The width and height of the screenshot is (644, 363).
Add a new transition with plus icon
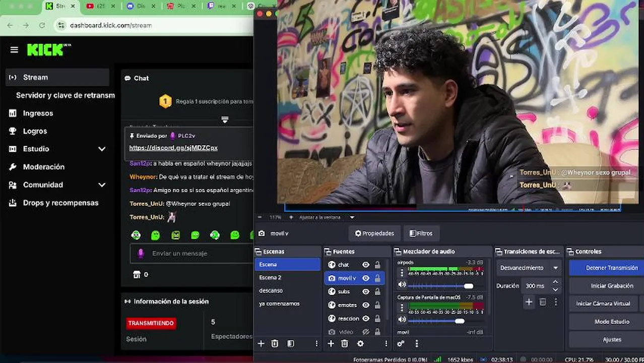coord(529,302)
